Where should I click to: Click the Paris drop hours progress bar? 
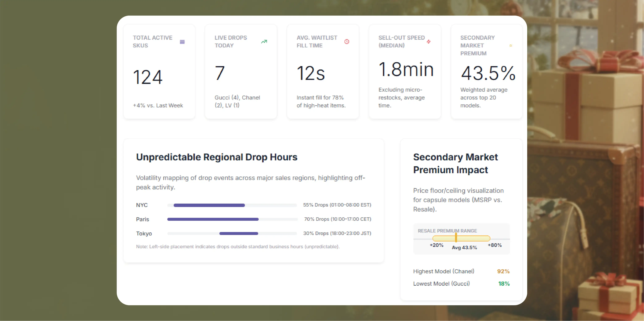point(213,219)
